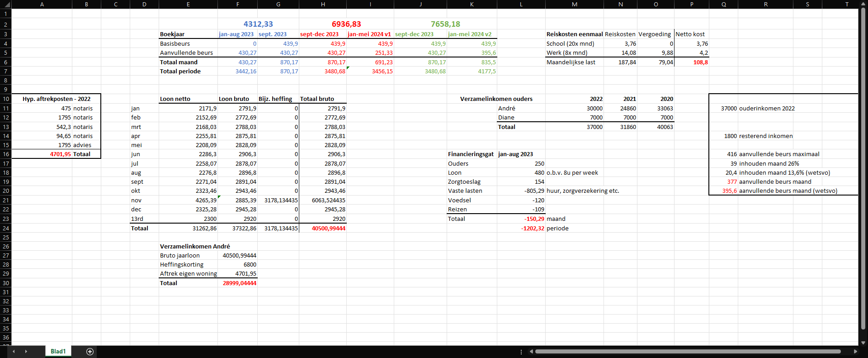
Task: Select the 'Verzamelinkomen André' heading cell
Action: tap(195, 246)
